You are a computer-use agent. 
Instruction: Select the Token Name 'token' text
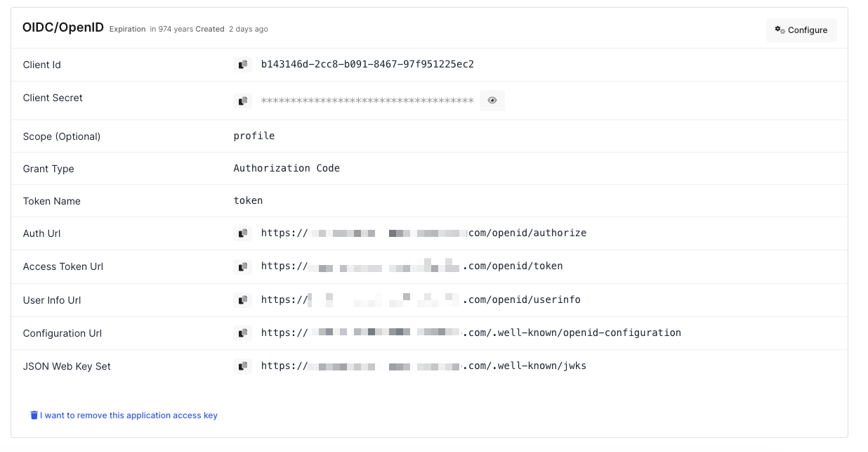coord(248,200)
